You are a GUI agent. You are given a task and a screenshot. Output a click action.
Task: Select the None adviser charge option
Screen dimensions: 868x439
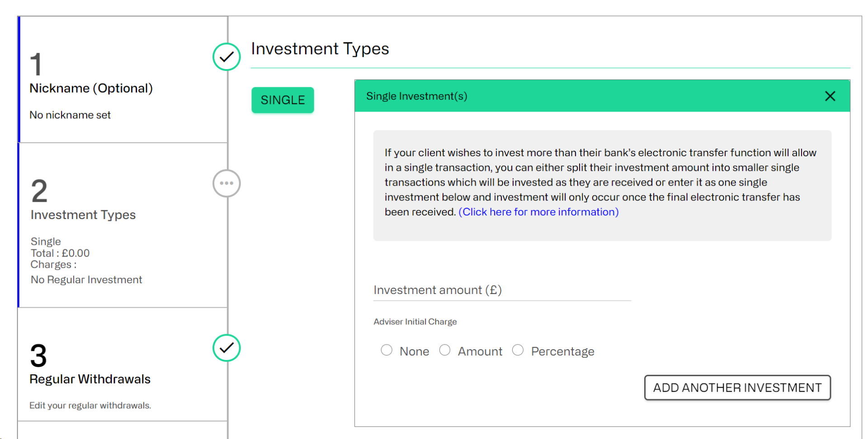pyautogui.click(x=387, y=350)
